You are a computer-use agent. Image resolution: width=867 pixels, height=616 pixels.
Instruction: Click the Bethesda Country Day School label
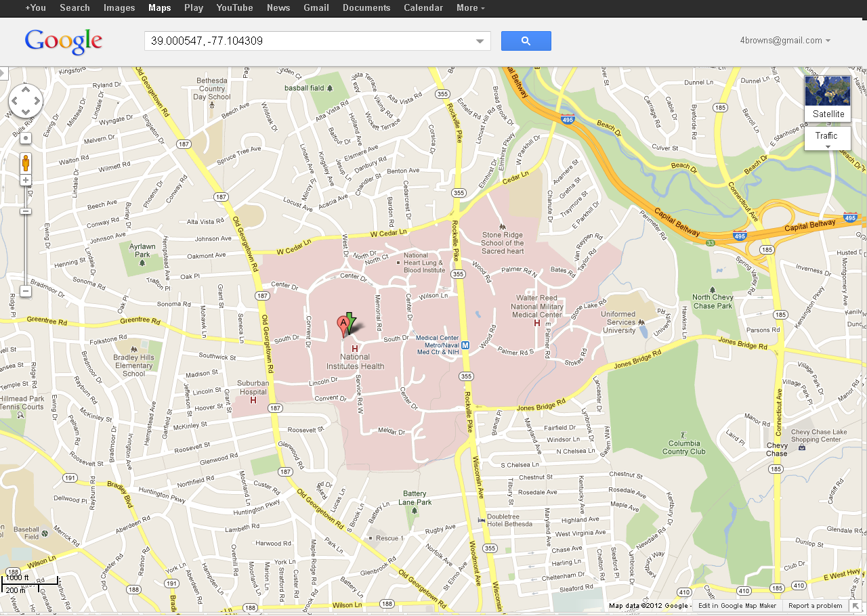click(x=212, y=89)
